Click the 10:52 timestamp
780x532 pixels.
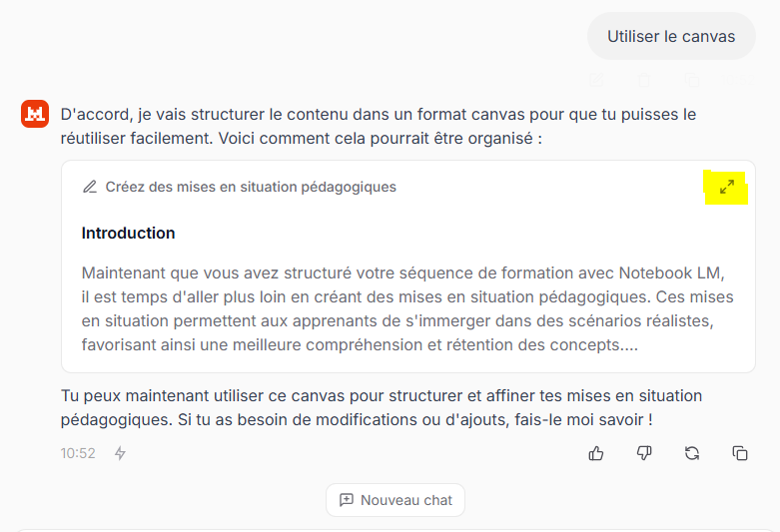pos(78,453)
